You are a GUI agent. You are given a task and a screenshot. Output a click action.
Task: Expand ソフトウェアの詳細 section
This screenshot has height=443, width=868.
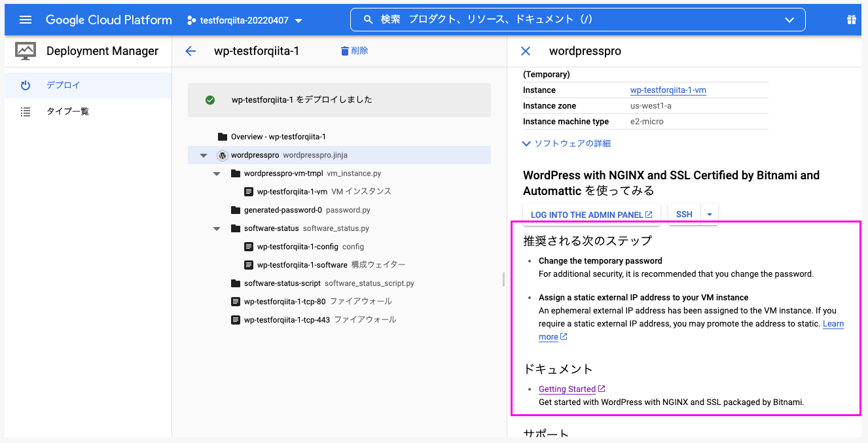point(567,143)
